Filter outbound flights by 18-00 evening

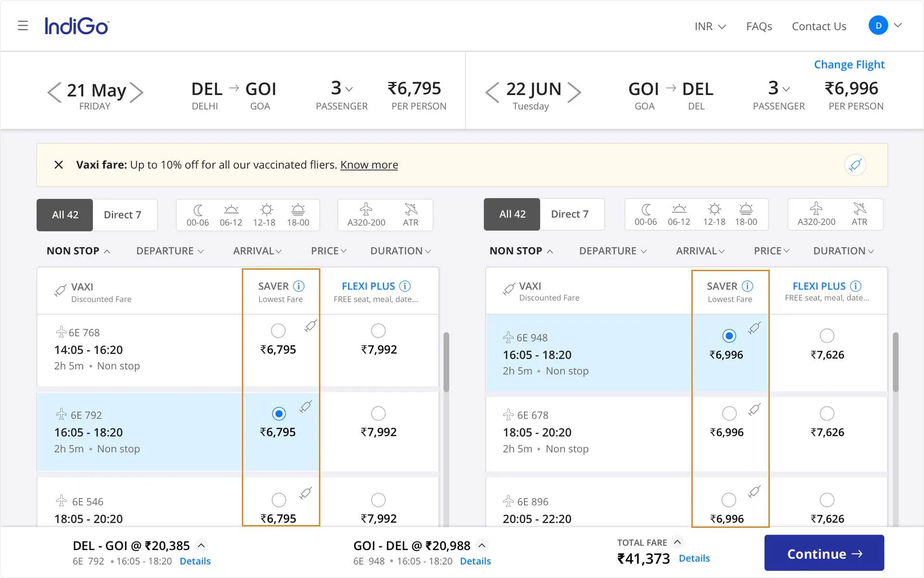tap(298, 215)
